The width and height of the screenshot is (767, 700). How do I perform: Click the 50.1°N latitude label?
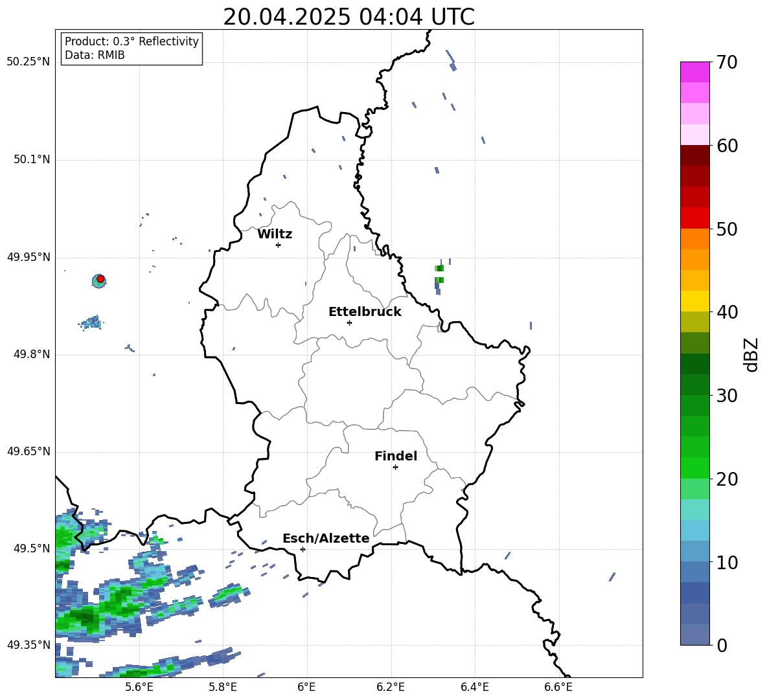tap(32, 160)
